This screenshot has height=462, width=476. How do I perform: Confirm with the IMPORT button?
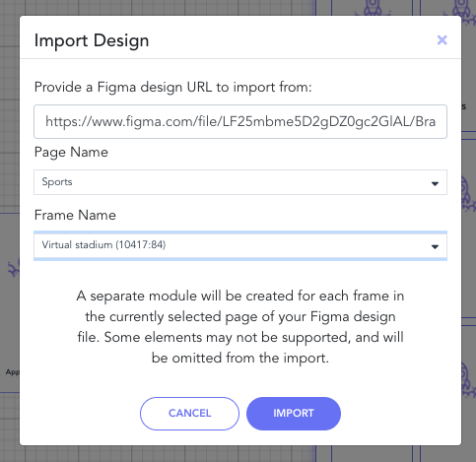(294, 414)
